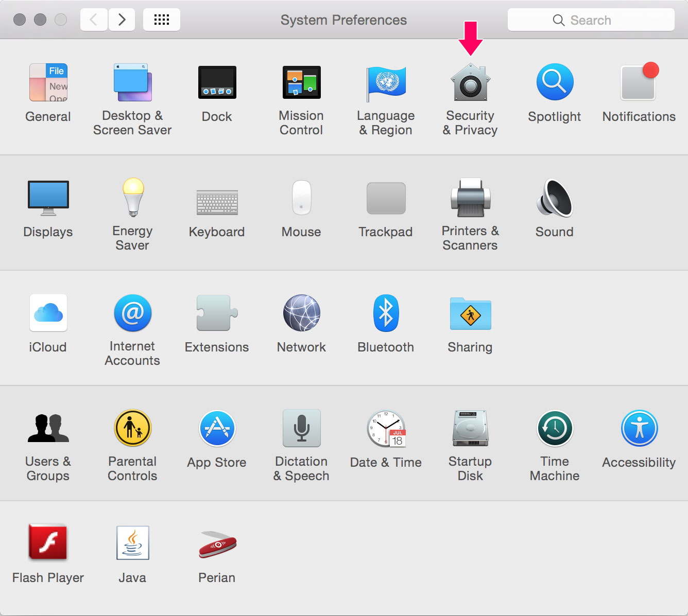Go back with the left chevron button
This screenshot has width=688, height=616.
point(94,20)
